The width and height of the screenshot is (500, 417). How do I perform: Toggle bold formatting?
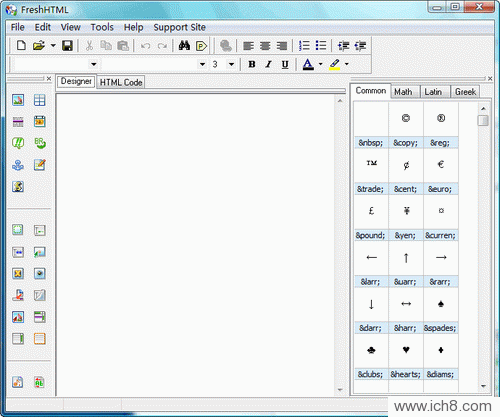tap(252, 64)
